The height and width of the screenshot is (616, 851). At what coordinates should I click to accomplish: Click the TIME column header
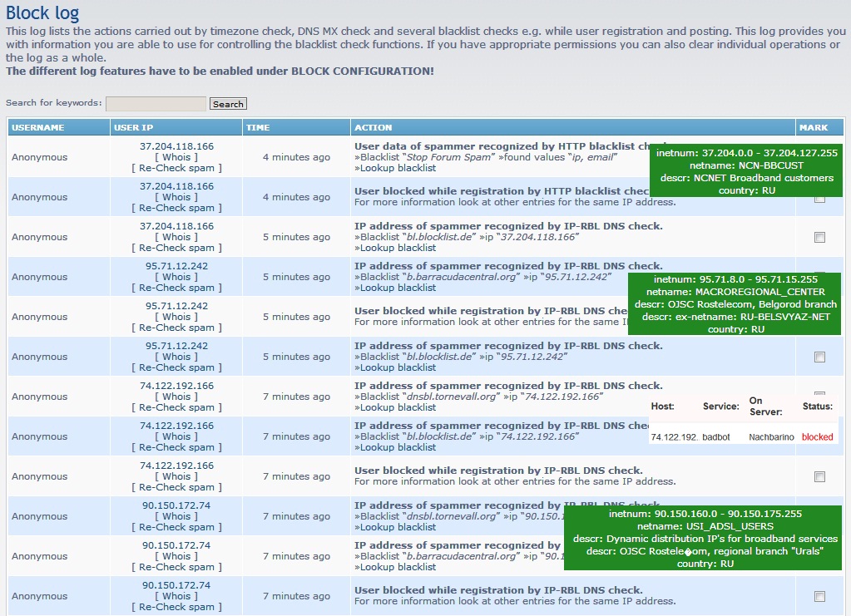click(258, 128)
